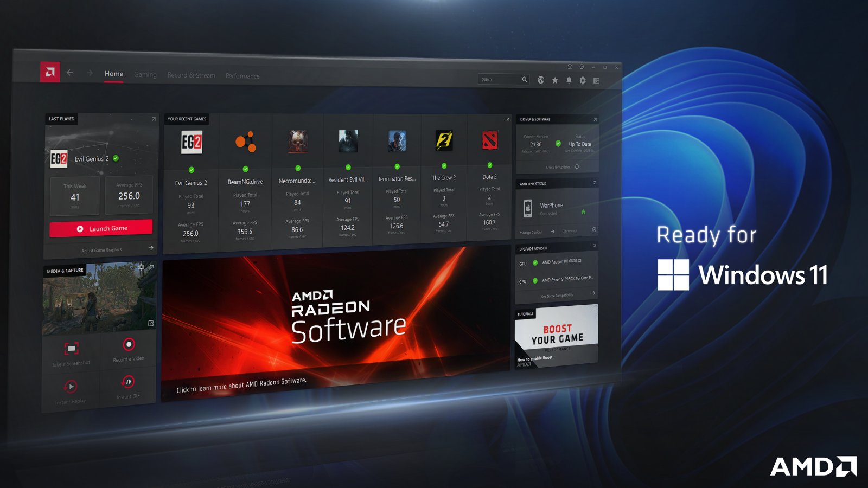This screenshot has height=488, width=868.
Task: Click the Evil Genius 2 icon in Recent Games
Action: click(192, 142)
